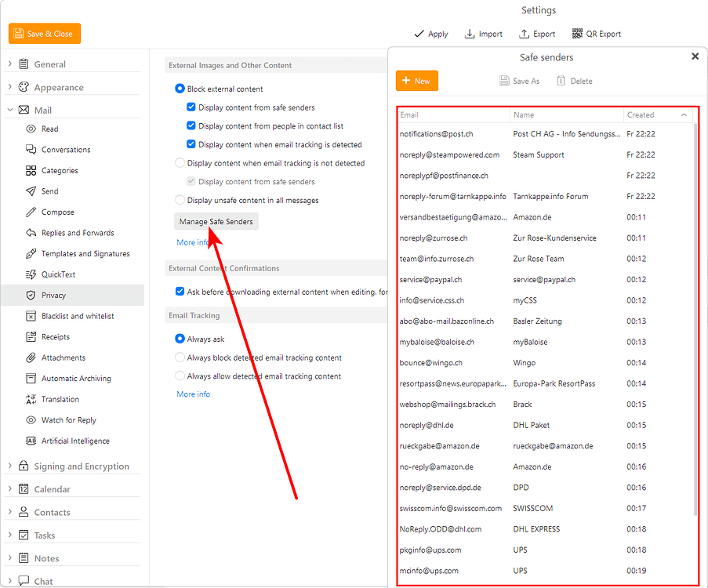Open Automatic Archiving box icon
The width and height of the screenshot is (708, 588).
31,379
